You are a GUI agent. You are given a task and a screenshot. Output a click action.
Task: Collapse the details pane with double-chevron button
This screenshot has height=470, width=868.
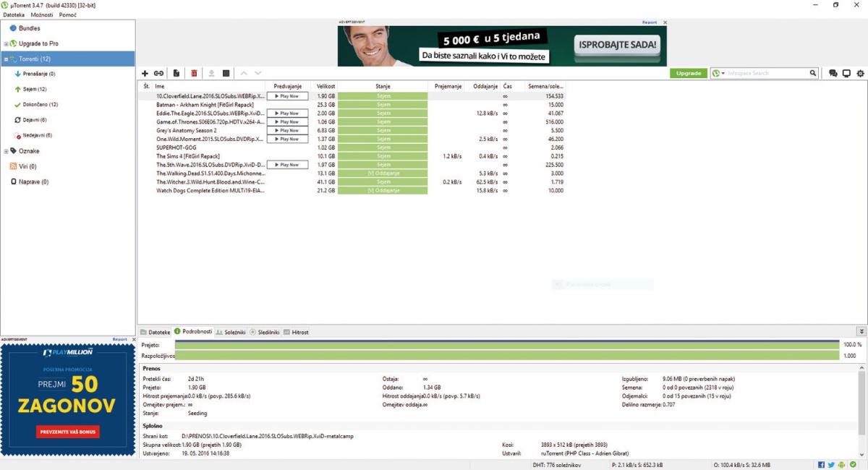(861, 331)
